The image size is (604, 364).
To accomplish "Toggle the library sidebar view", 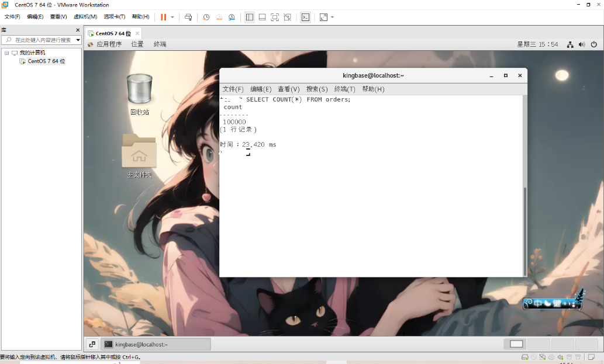I will pyautogui.click(x=250, y=18).
